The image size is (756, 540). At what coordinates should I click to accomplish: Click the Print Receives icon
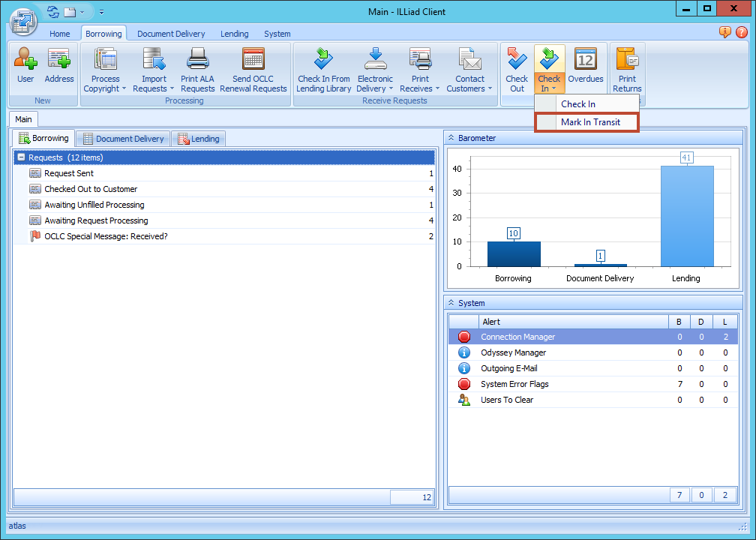click(419, 69)
